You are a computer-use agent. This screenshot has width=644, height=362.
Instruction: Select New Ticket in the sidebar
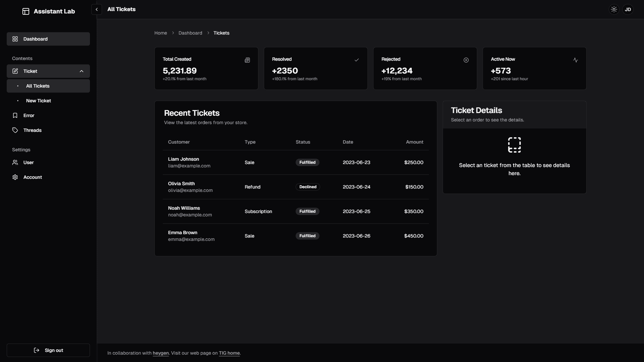pyautogui.click(x=39, y=101)
